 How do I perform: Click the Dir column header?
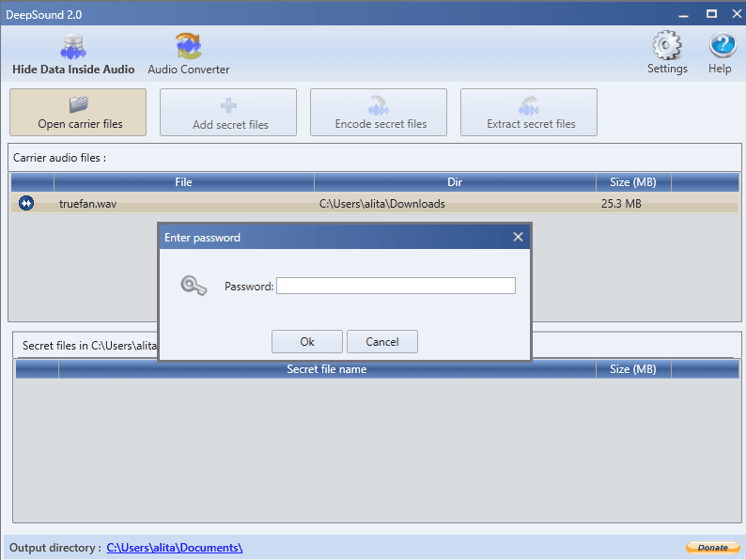[x=455, y=182]
